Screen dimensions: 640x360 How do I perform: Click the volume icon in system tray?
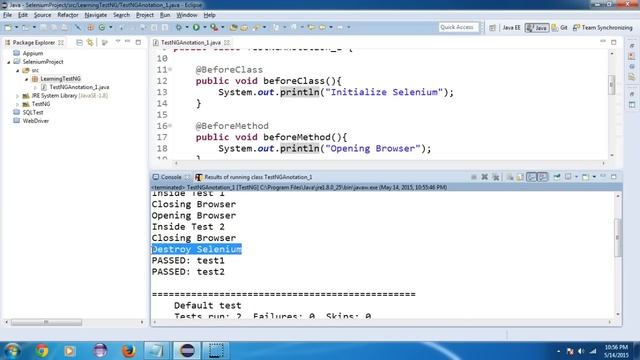581,351
